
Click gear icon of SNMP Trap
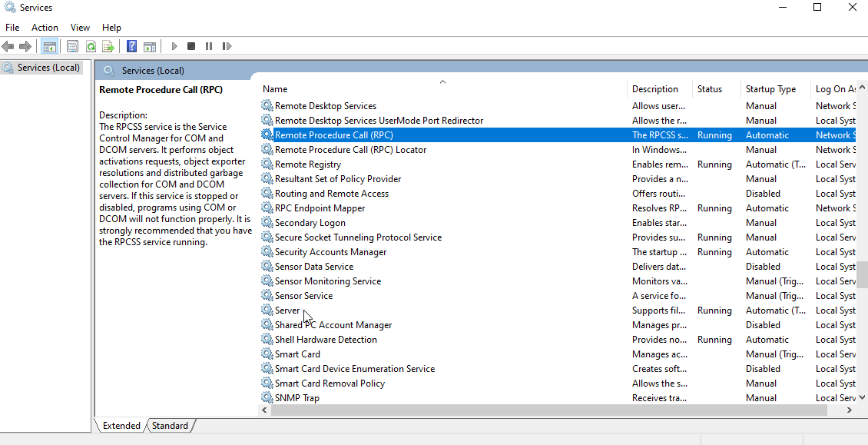point(267,398)
